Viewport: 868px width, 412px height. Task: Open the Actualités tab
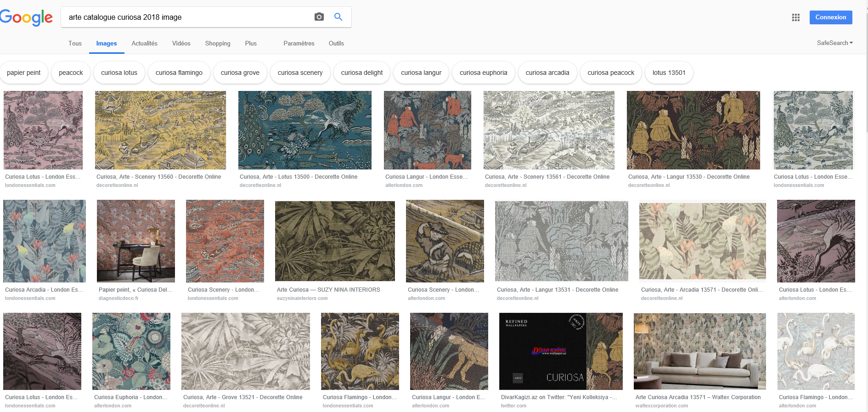click(144, 44)
